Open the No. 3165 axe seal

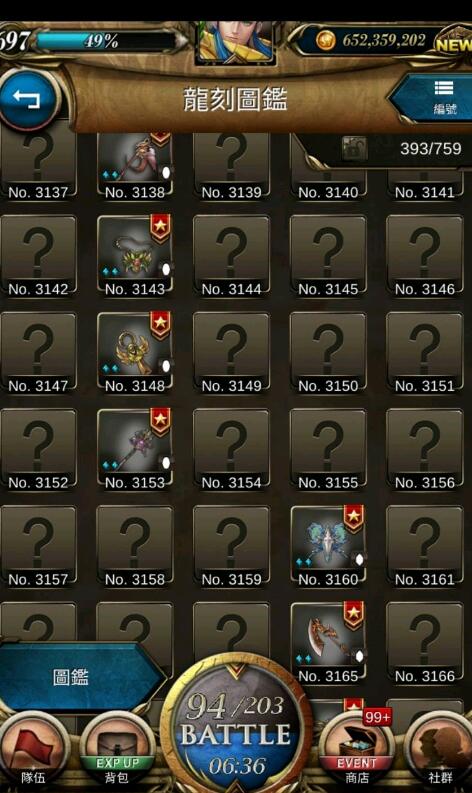328,642
